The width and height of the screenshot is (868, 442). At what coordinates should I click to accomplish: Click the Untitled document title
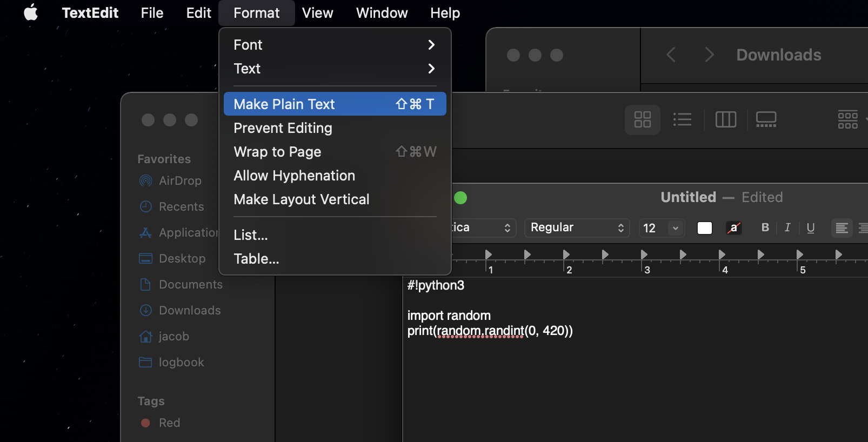click(689, 197)
